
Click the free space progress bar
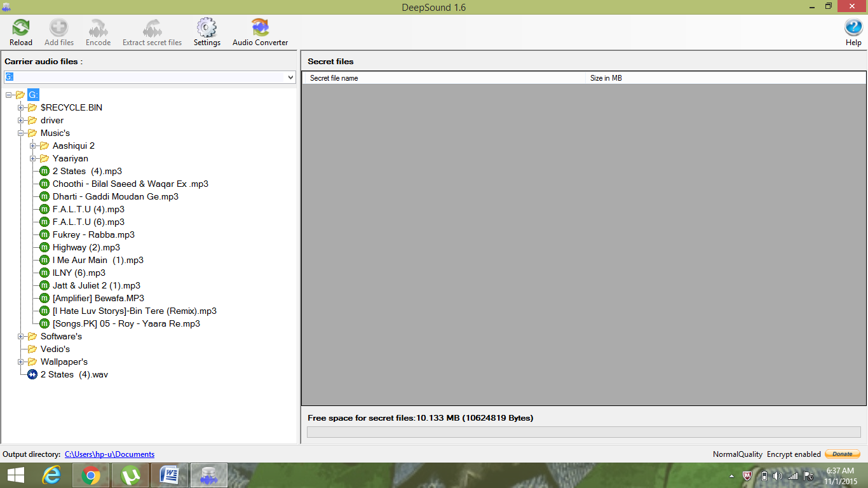pyautogui.click(x=584, y=432)
